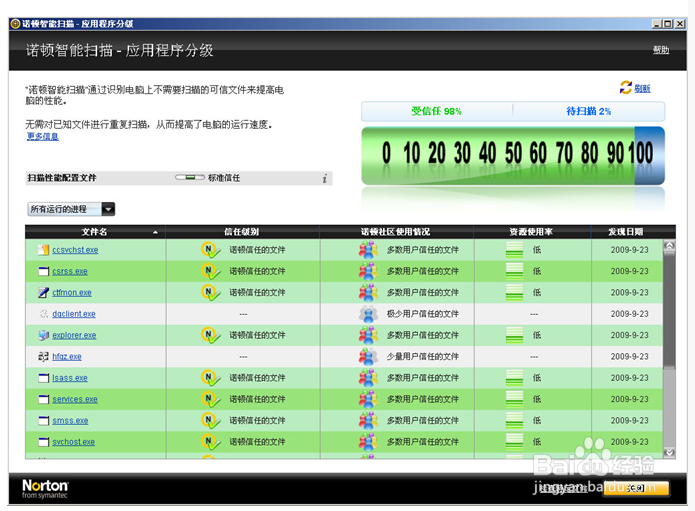Click the dgclient.exe file icon
This screenshot has width=695, height=511.
coord(43,314)
